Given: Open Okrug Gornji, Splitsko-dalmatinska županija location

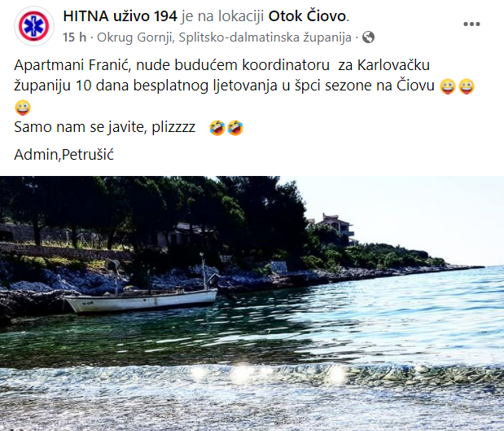Looking at the screenshot, I should 224,37.
